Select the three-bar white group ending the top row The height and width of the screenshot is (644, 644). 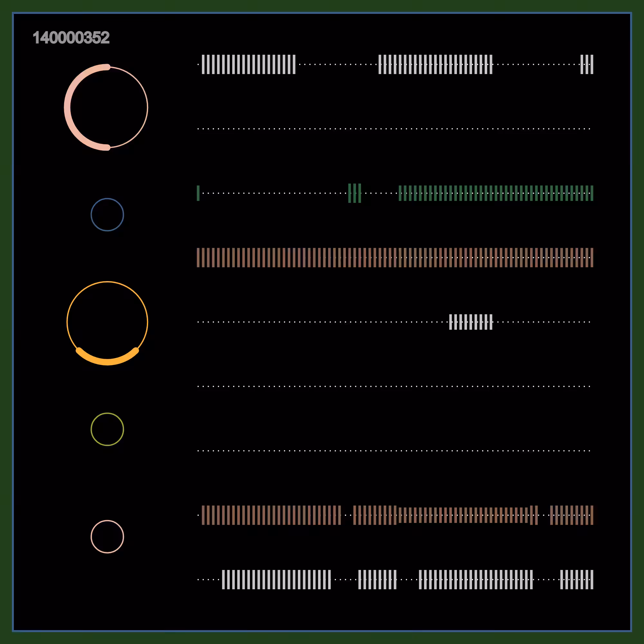click(587, 64)
